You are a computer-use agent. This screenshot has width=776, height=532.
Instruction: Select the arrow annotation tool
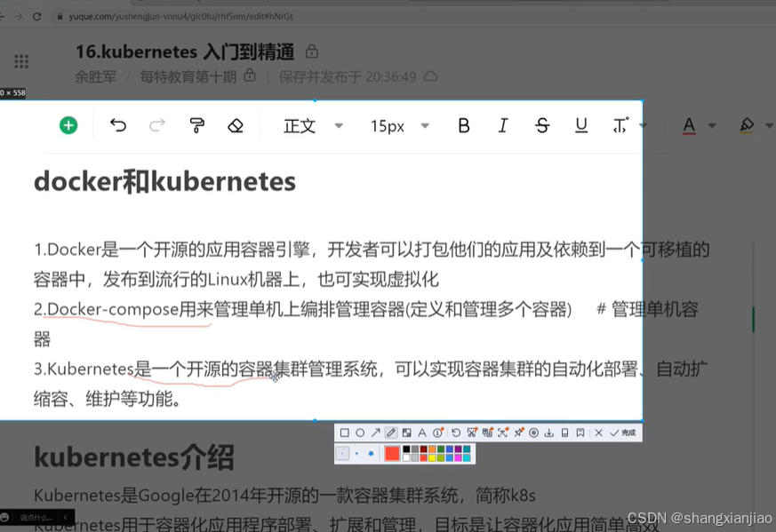(376, 433)
